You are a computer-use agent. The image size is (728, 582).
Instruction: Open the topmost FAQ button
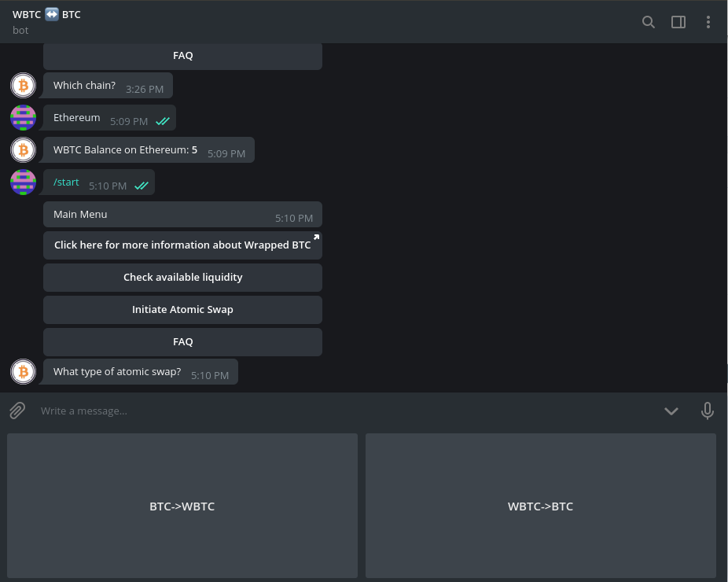(x=182, y=56)
